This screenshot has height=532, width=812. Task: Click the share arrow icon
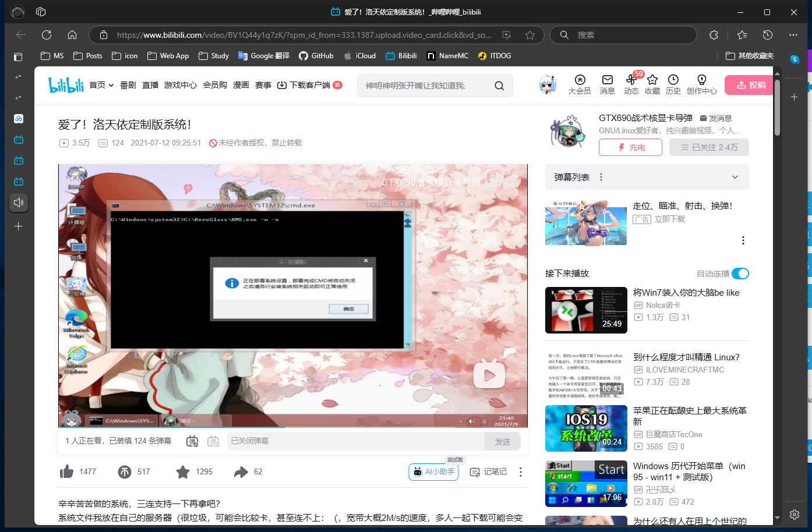click(x=241, y=471)
